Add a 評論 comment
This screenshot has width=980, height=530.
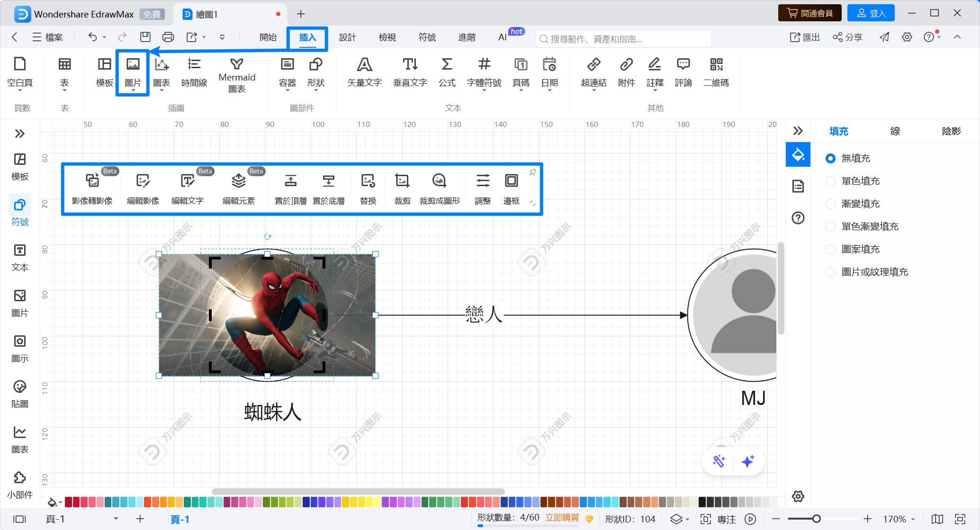[x=683, y=72]
